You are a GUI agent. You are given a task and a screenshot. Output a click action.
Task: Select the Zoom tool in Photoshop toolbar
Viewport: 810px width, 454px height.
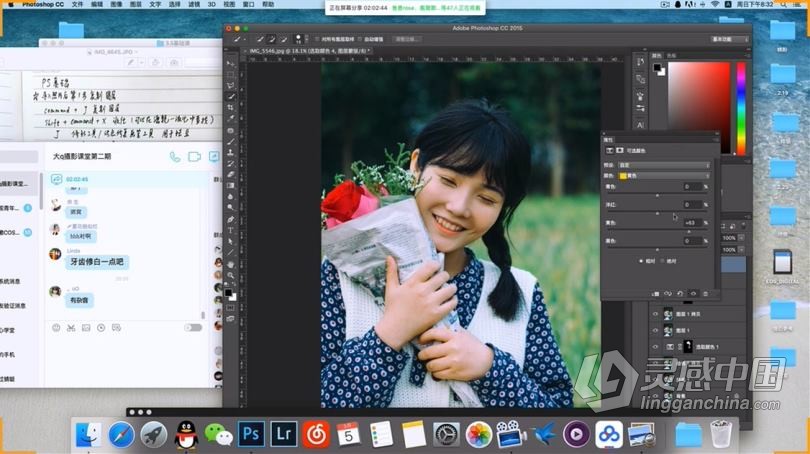230,275
